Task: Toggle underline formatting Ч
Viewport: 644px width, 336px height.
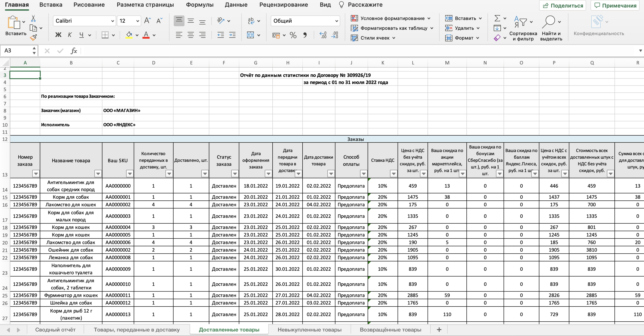Action: 82,35
